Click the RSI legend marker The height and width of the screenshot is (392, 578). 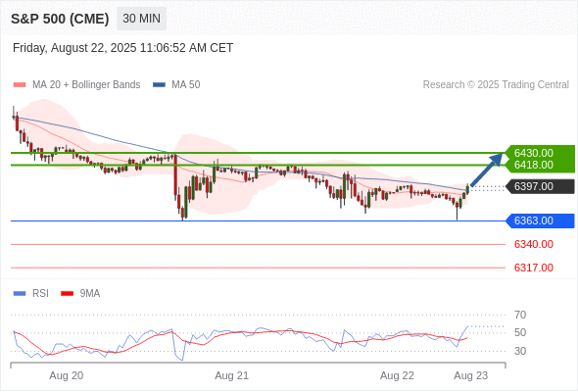pos(20,294)
